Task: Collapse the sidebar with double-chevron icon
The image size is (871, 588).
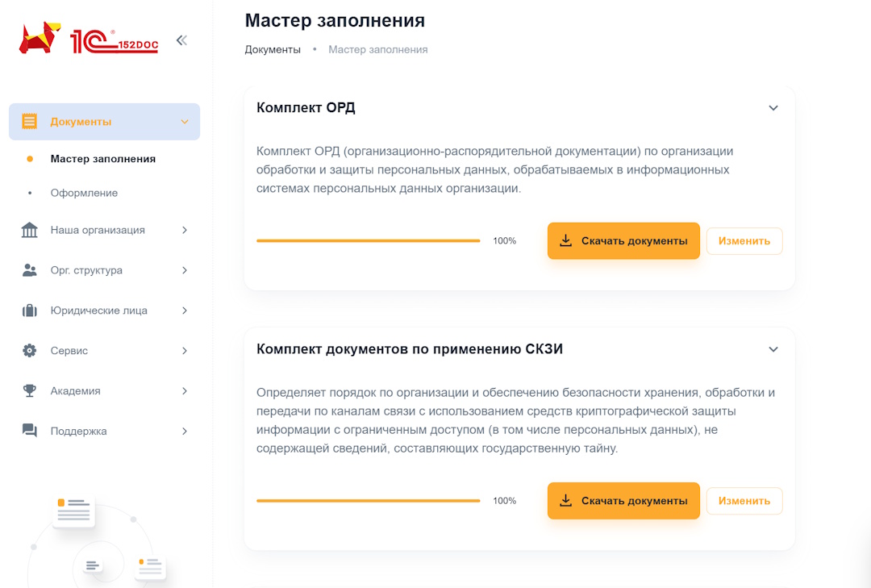Action: click(x=181, y=40)
